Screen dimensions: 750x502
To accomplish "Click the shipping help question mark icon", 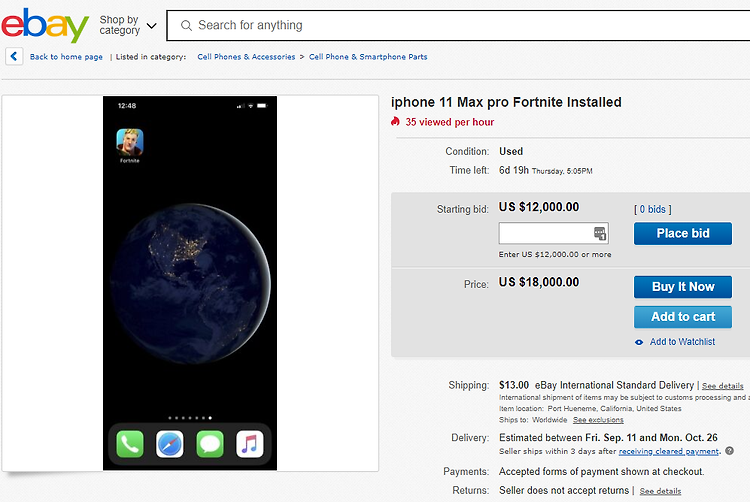I will coord(729,451).
